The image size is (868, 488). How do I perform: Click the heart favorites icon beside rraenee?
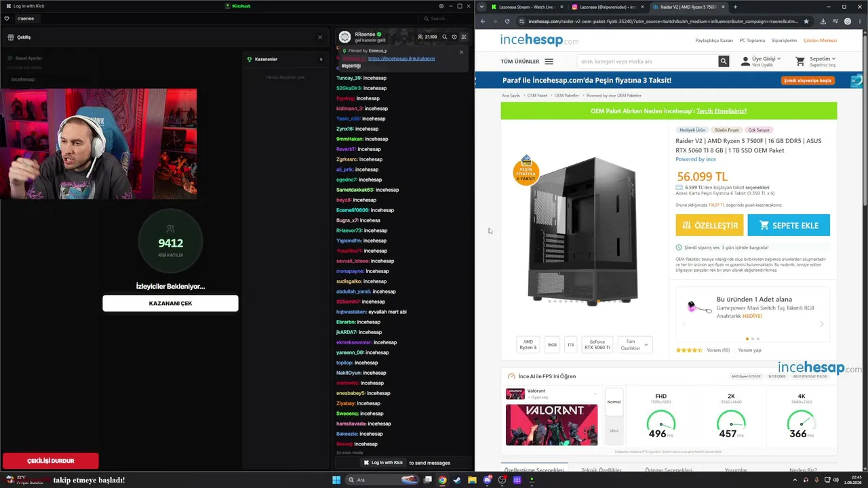click(x=7, y=18)
